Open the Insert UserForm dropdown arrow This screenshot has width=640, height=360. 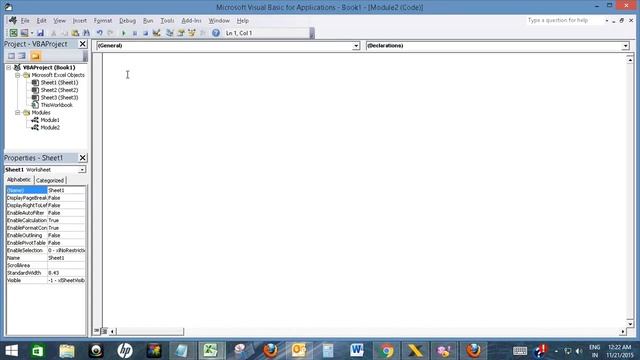[32, 33]
